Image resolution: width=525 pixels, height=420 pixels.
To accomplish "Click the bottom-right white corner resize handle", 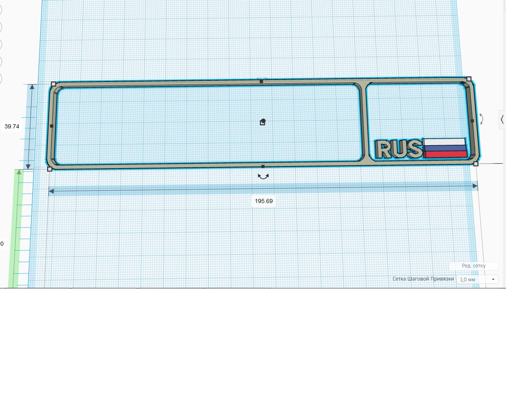I will click(x=476, y=164).
